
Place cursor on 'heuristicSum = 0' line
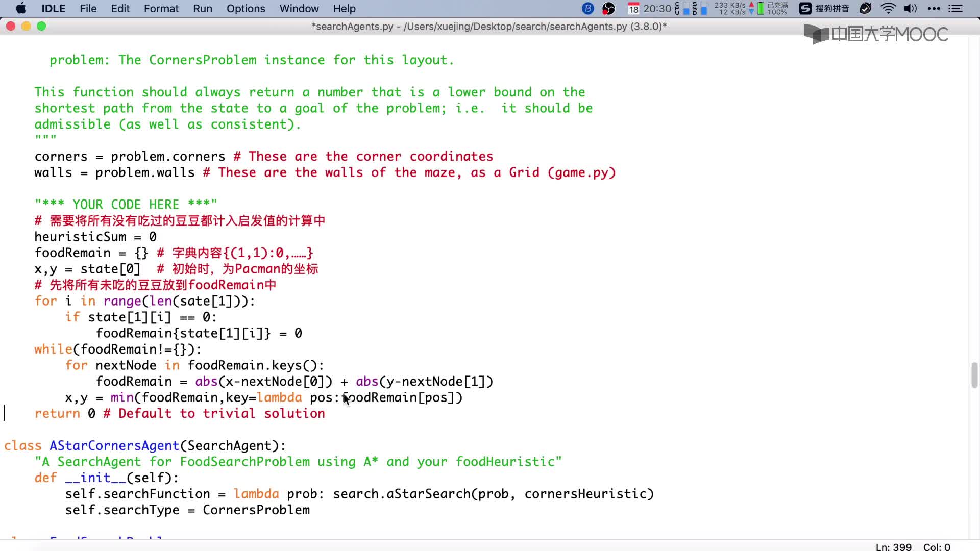pyautogui.click(x=95, y=237)
